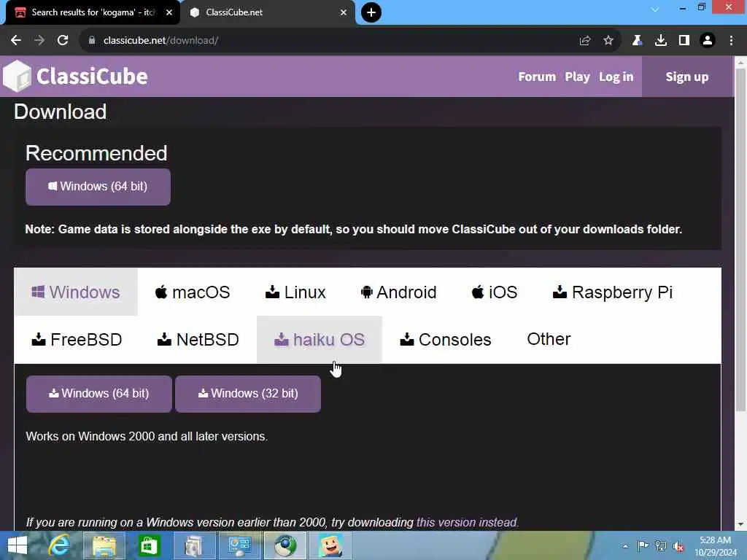Download Windows (64 bit) in tab panel
Image resolution: width=747 pixels, height=560 pixels.
[x=98, y=394]
